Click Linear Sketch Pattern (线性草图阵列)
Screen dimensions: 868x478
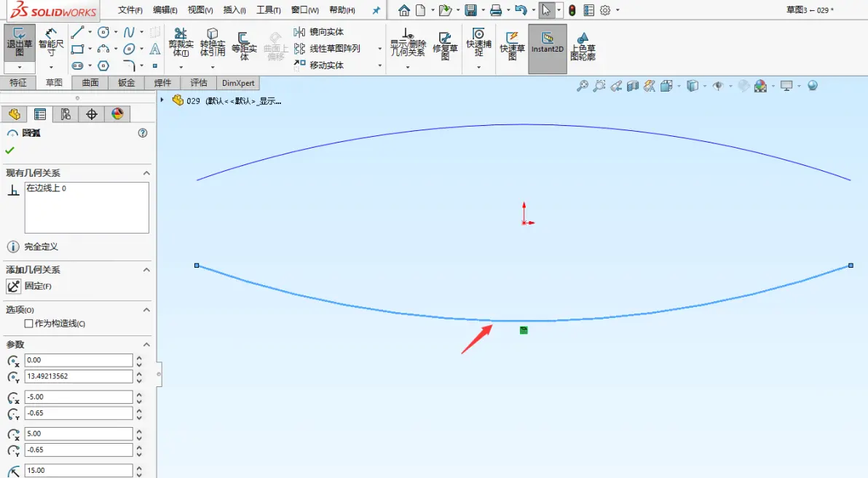pos(327,49)
